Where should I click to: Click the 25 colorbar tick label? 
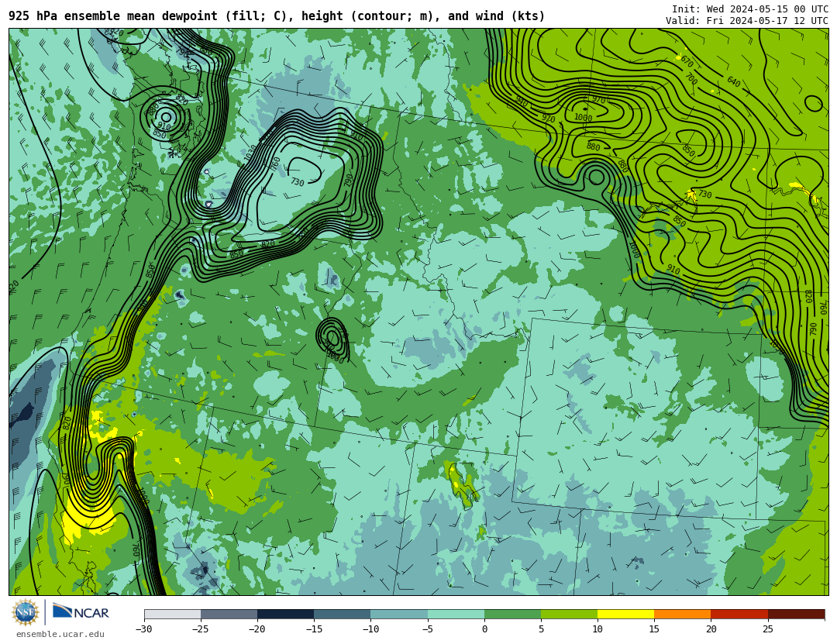[767, 629]
